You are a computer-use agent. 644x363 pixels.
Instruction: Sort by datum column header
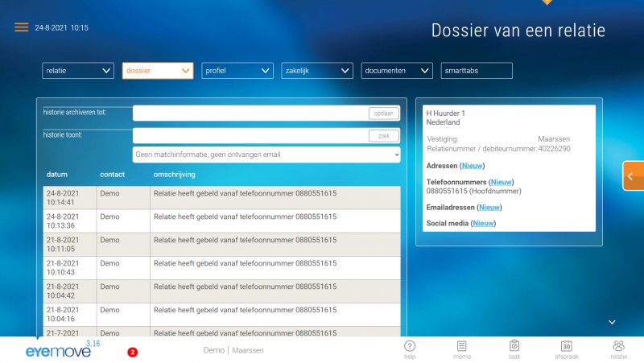[57, 175]
